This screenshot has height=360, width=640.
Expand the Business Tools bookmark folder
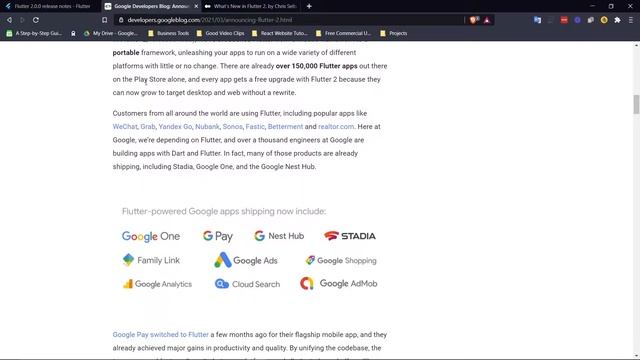(x=169, y=33)
